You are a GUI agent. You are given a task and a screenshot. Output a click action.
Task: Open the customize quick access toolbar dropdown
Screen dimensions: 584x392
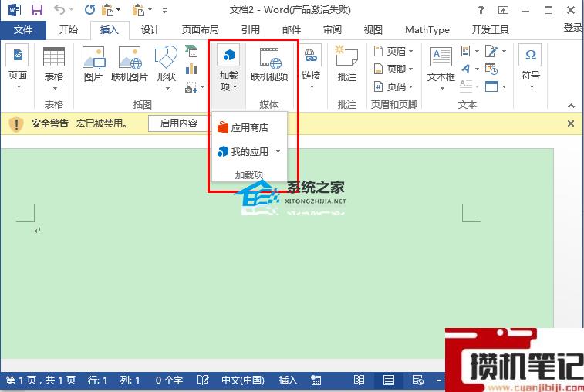164,11
